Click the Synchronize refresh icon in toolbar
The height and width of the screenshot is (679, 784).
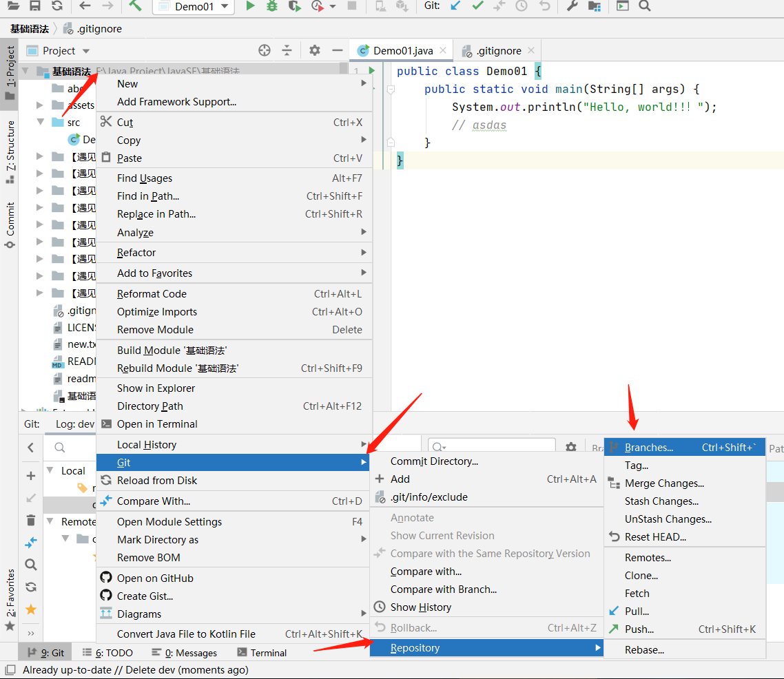pos(57,6)
